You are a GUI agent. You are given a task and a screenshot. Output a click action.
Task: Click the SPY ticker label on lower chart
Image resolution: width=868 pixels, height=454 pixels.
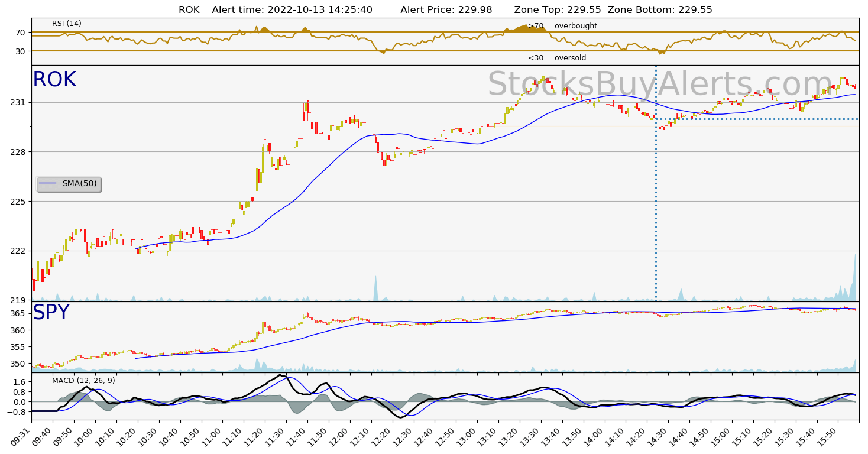click(51, 313)
